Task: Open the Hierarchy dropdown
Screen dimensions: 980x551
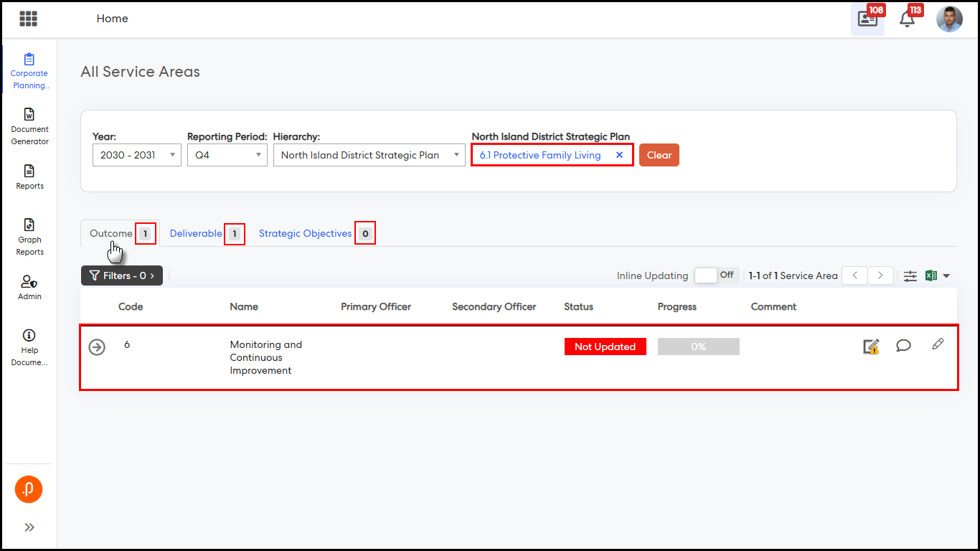Action: [x=369, y=155]
